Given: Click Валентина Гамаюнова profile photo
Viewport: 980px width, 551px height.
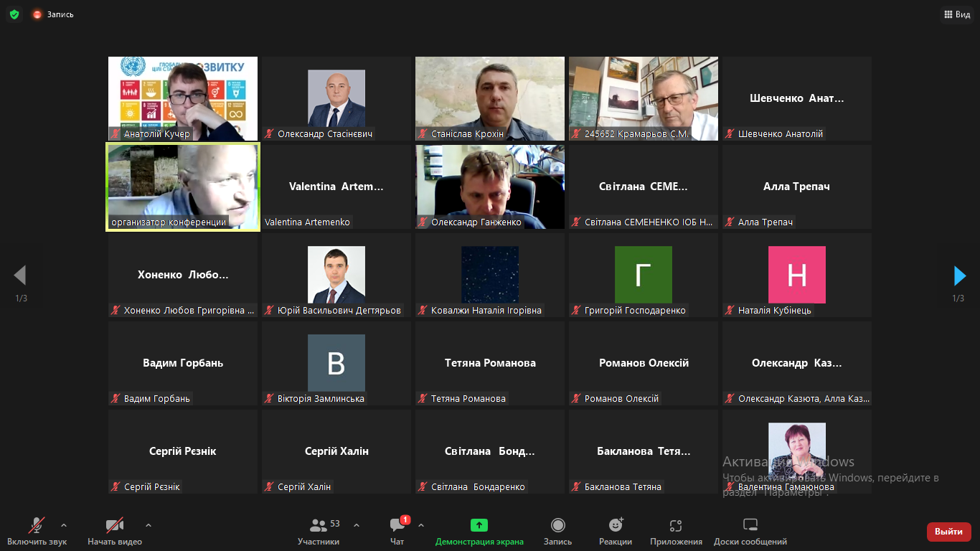Looking at the screenshot, I should pos(797,451).
